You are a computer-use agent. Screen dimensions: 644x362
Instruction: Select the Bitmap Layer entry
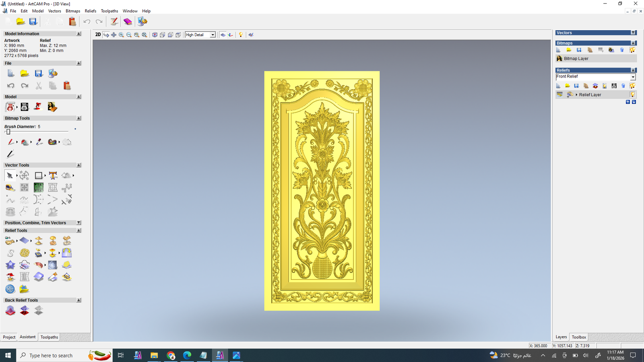[576, 59]
